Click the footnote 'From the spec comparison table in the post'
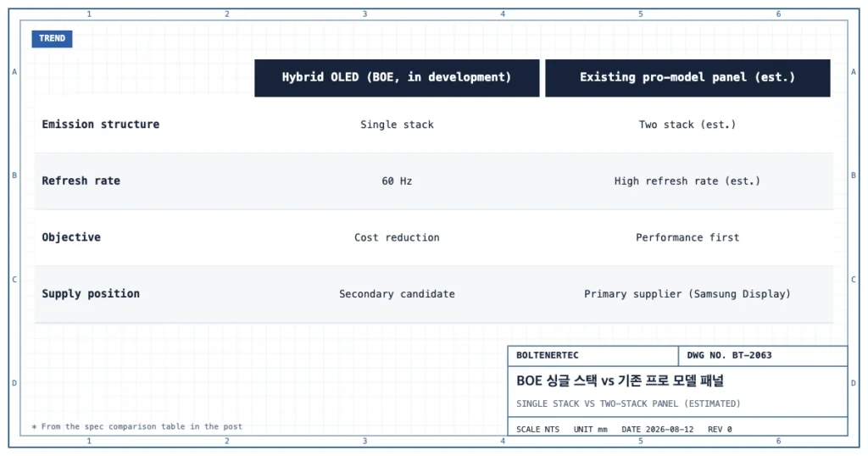 pyautogui.click(x=136, y=426)
